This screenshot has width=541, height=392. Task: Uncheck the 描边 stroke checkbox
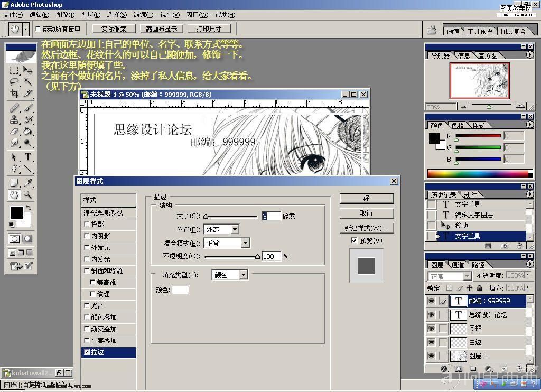[87, 352]
